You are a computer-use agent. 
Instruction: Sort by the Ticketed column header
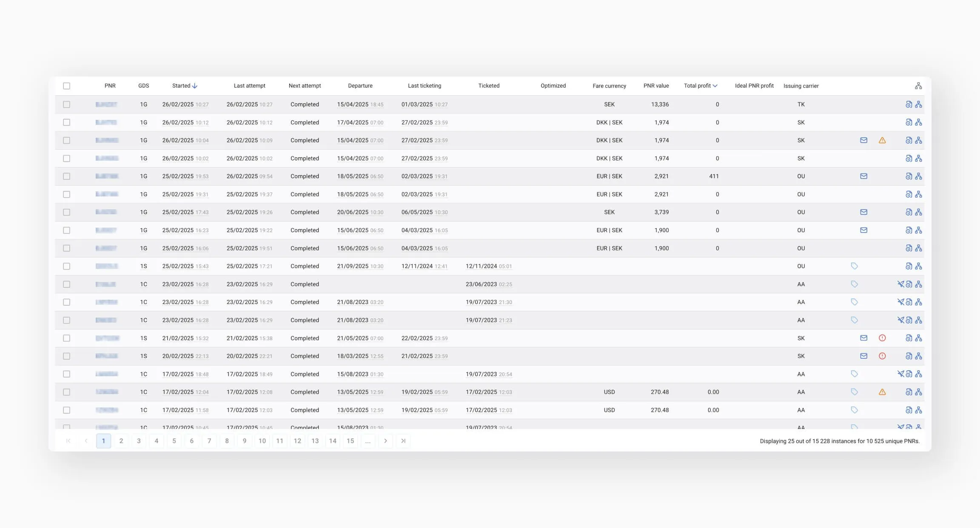(x=488, y=85)
